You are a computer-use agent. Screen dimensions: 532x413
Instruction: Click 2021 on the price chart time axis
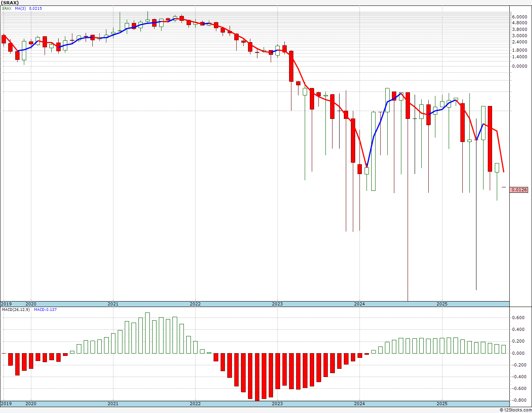[113, 304]
